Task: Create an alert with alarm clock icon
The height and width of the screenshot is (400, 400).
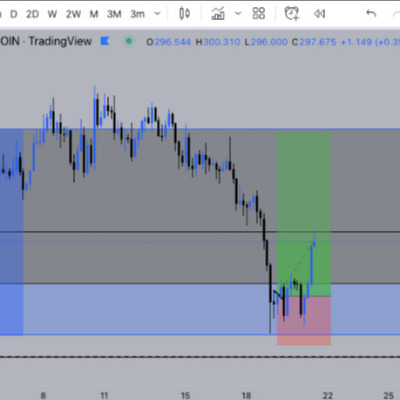Action: coord(292,14)
